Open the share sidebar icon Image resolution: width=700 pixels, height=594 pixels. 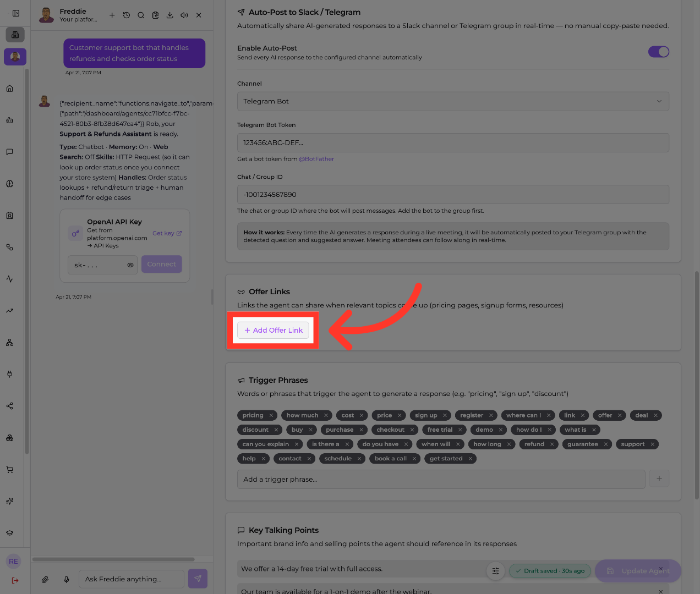[10, 406]
